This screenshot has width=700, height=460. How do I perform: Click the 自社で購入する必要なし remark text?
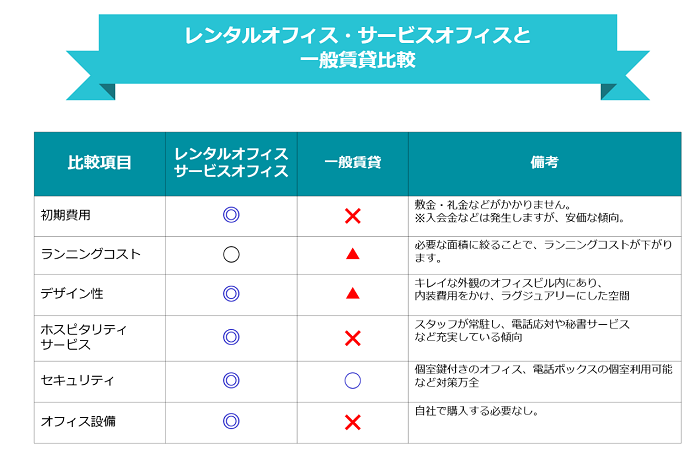click(x=477, y=412)
